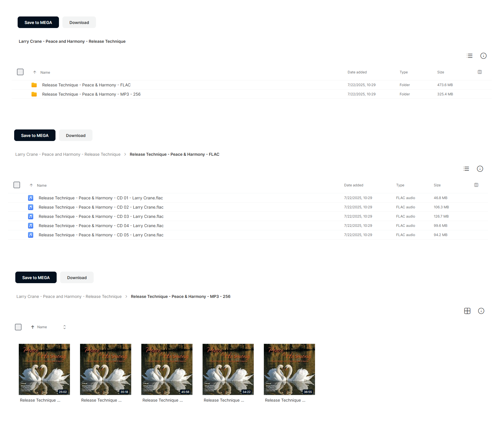Click parent breadcrumb link in the FLAC panel
The image size is (504, 423).
tap(68, 154)
